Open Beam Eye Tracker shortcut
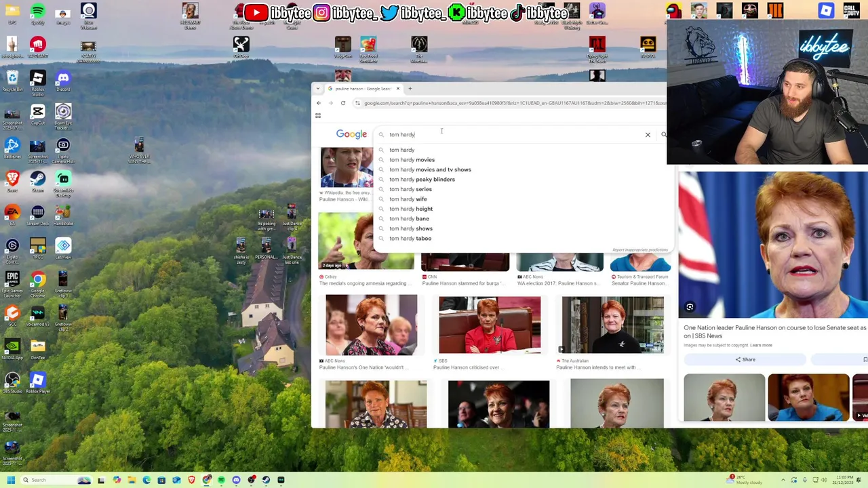This screenshot has height=488, width=868. [63, 116]
